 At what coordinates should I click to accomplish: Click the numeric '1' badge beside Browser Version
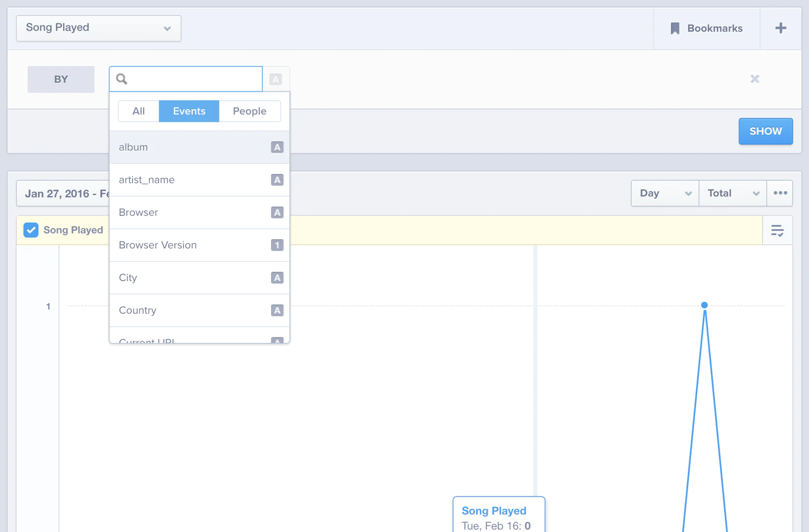tap(277, 245)
